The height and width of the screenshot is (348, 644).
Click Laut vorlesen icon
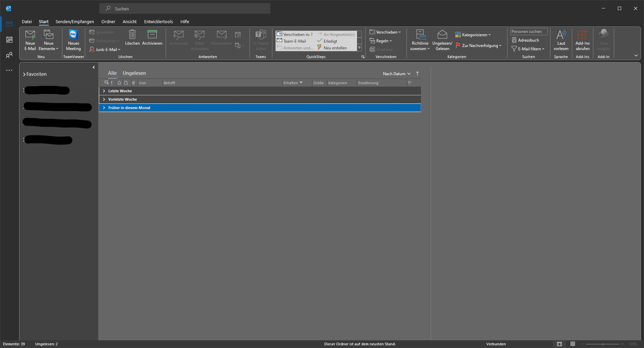[x=561, y=35]
